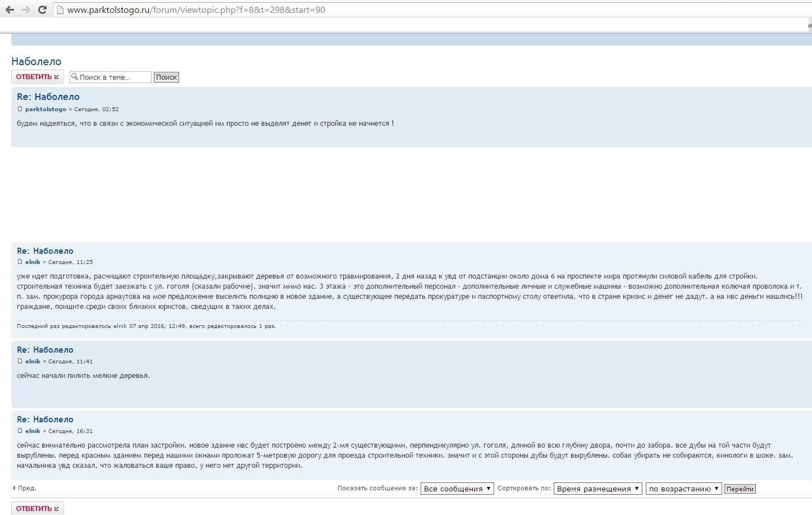Click the magnifier icon in search field
The height and width of the screenshot is (515, 812).
click(x=75, y=77)
